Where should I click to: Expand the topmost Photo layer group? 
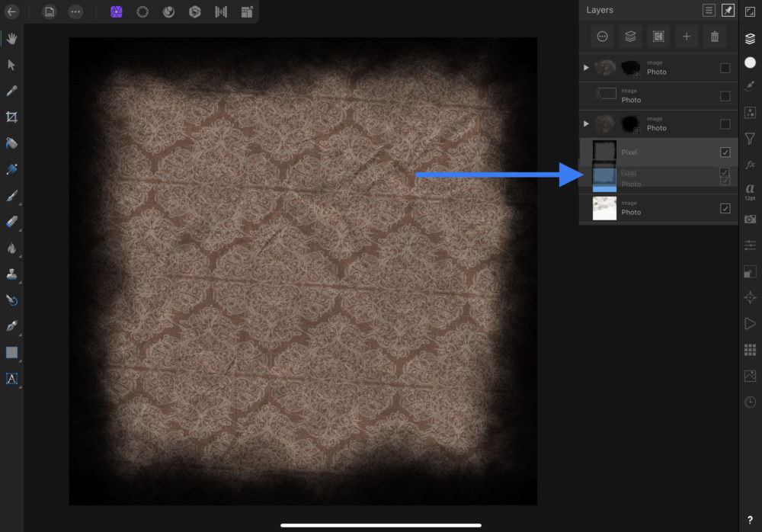[586, 68]
